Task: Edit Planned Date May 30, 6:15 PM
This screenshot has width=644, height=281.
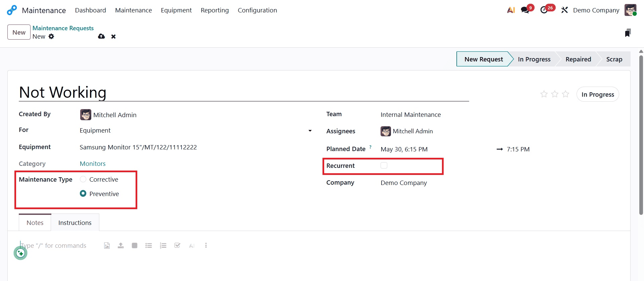Action: [404, 149]
